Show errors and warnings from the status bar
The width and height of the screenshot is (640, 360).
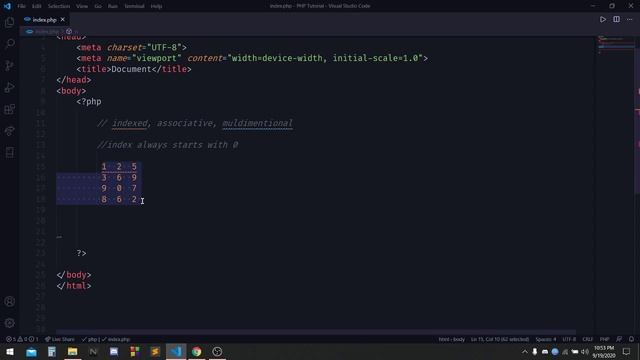[22, 339]
